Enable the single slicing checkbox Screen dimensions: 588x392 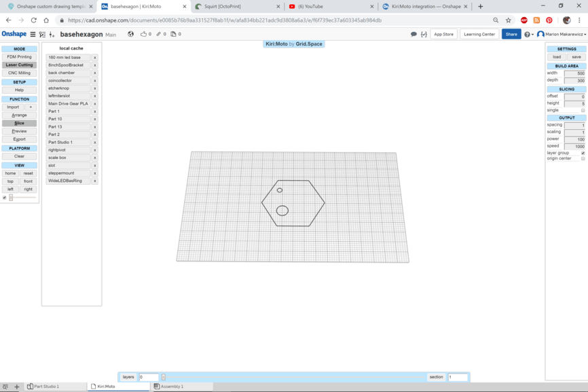[583, 109]
